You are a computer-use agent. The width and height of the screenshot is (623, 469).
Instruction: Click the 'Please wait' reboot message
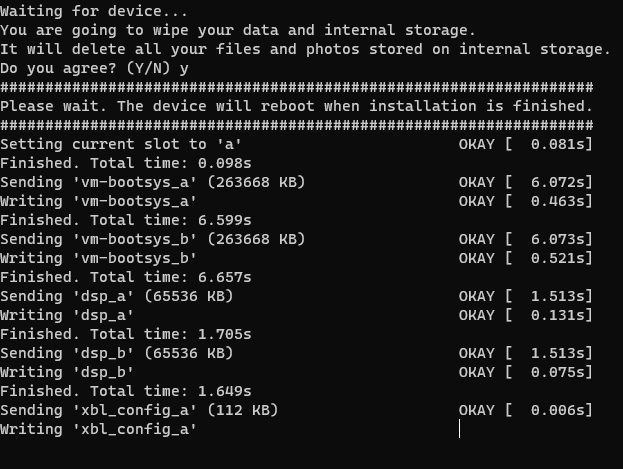coord(296,106)
